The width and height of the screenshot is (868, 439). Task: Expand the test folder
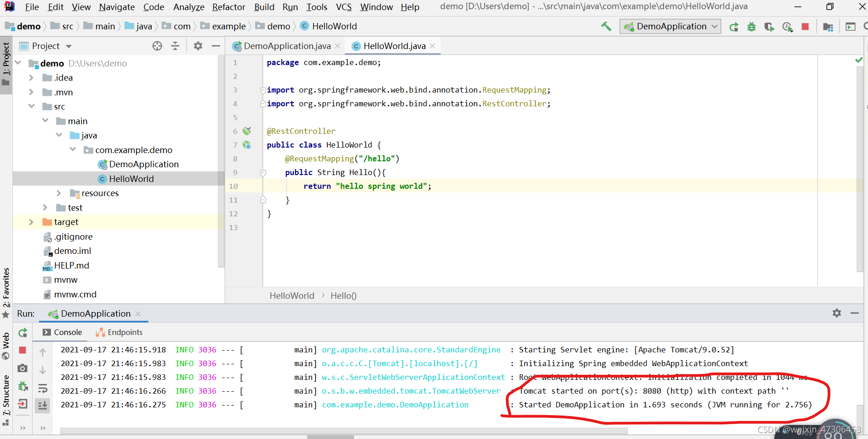45,208
